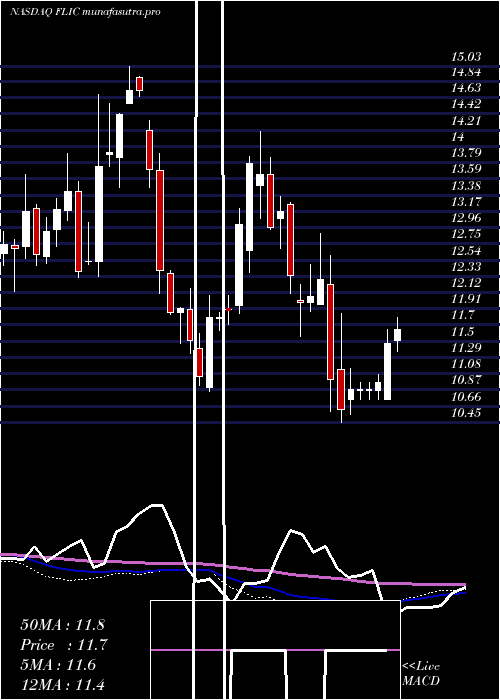This screenshot has height=700, width=500.
Task: Click the 11.91 price axis label
Action: (467, 299)
